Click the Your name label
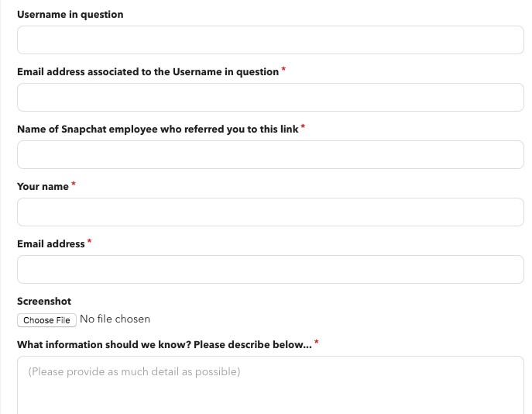The width and height of the screenshot is (532, 414). click(x=43, y=187)
